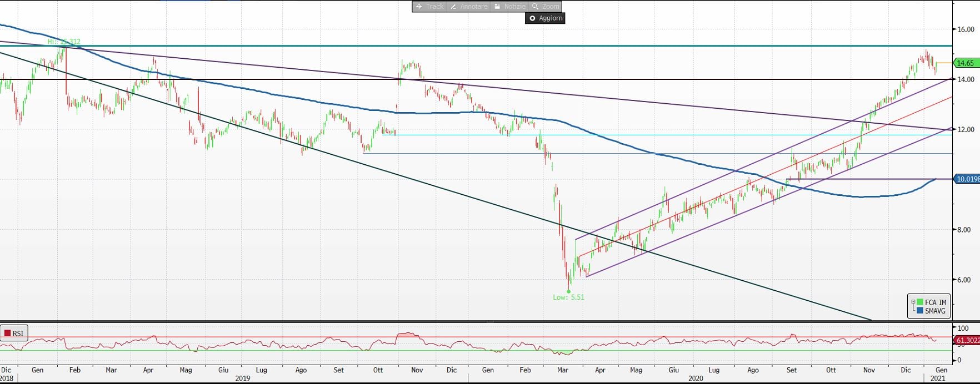
Task: Click the green FCA IM legend swatch
Action: [920, 302]
